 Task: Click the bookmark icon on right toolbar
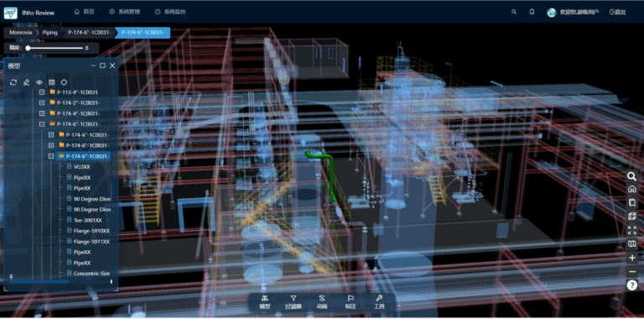point(631,202)
